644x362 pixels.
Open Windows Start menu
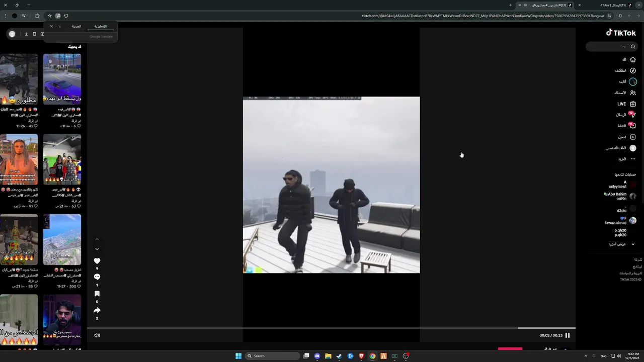pos(238,356)
